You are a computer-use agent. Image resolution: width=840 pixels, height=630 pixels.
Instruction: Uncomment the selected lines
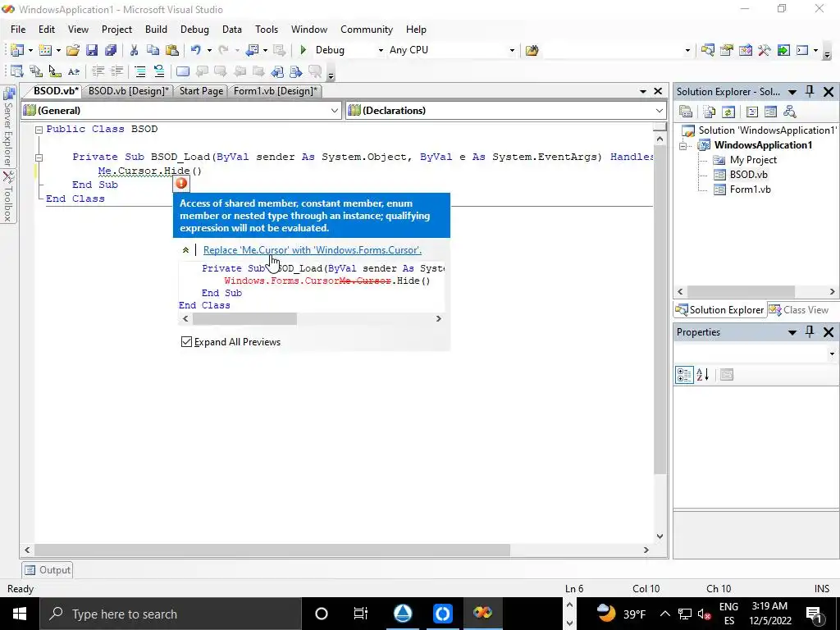point(158,71)
